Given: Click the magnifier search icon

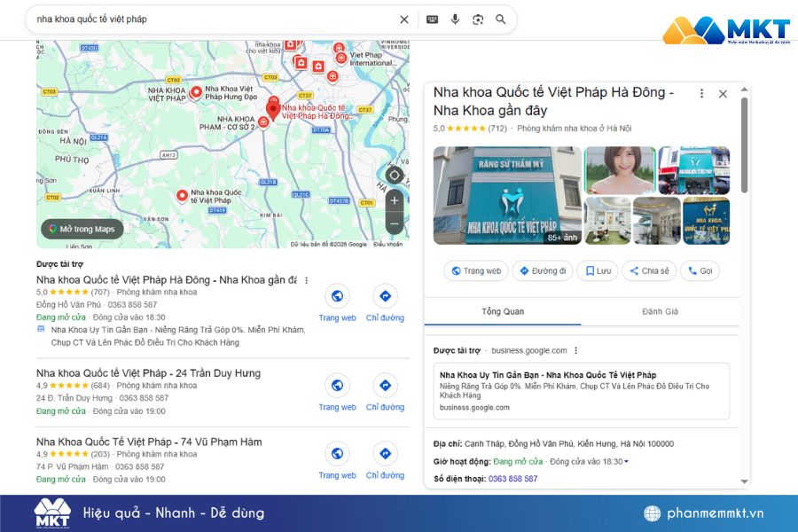Looking at the screenshot, I should point(501,20).
